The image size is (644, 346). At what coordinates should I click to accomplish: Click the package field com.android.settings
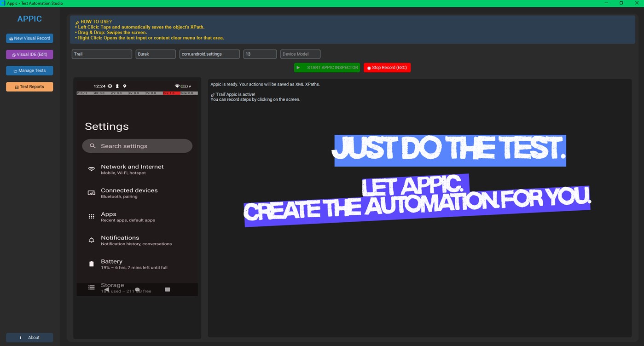[209, 54]
